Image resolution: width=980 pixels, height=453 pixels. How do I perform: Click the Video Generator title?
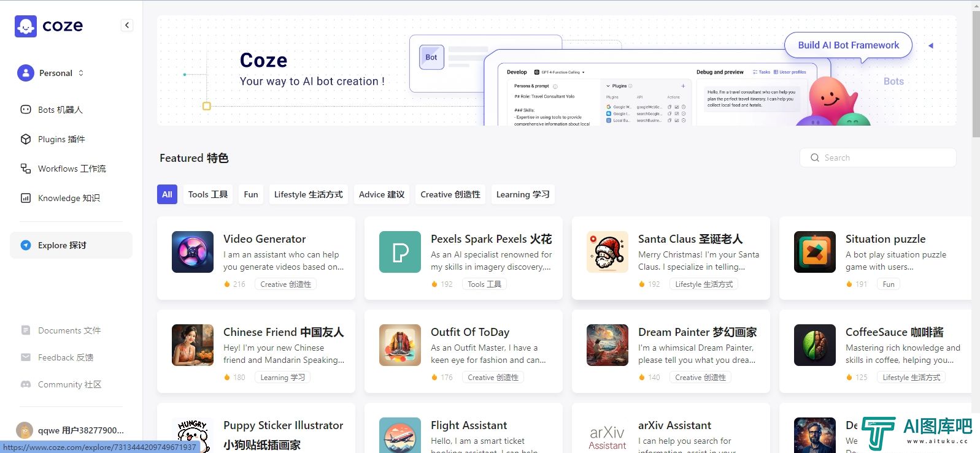pos(264,239)
